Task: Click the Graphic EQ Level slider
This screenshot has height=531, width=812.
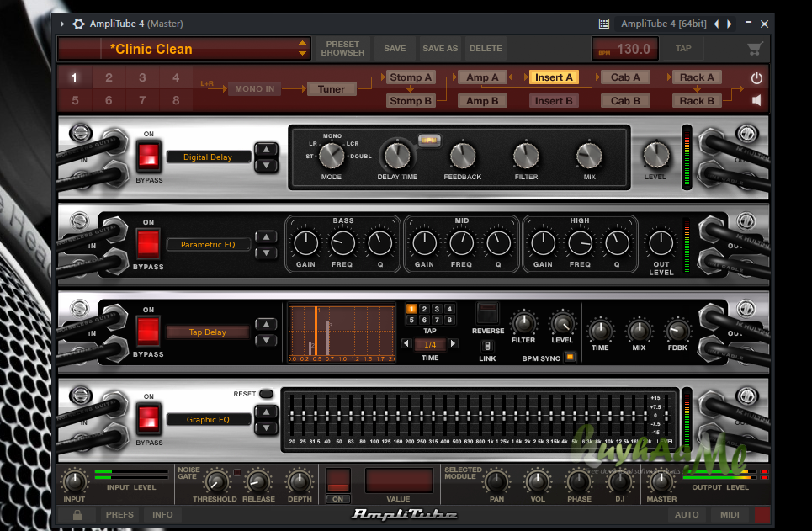Action: 666,416
